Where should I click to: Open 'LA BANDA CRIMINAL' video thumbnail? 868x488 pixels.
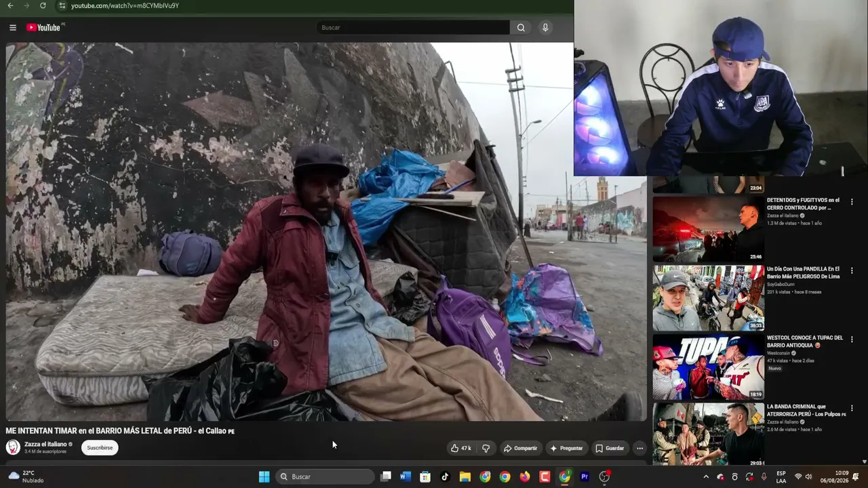point(708,435)
